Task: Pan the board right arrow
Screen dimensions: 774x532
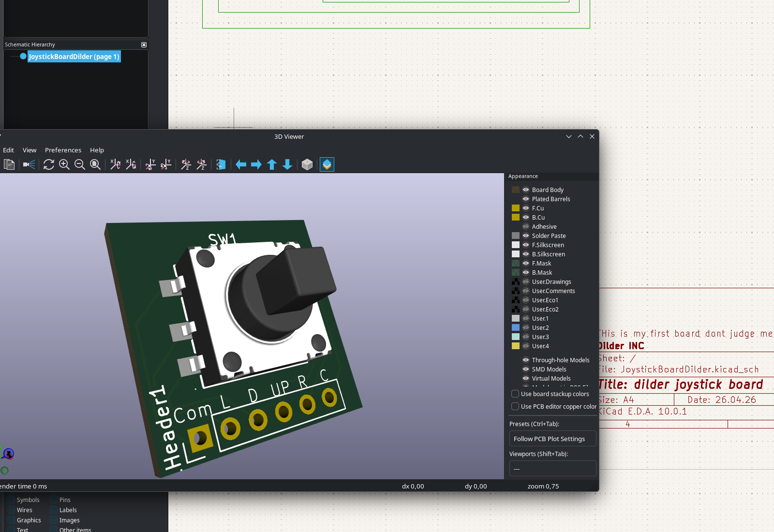Action: pos(256,164)
